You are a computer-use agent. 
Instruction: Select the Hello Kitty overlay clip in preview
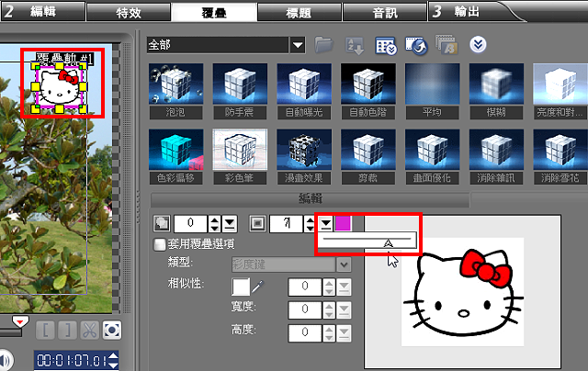[59, 87]
